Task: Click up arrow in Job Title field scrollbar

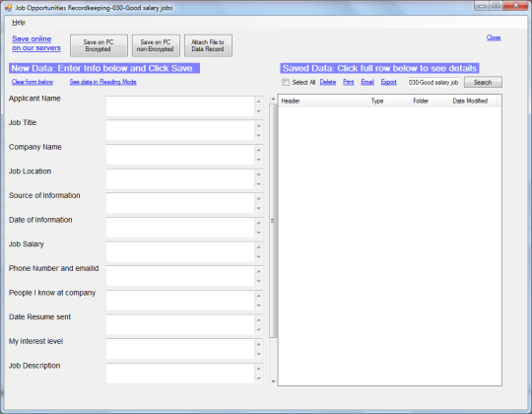Action: [x=259, y=125]
